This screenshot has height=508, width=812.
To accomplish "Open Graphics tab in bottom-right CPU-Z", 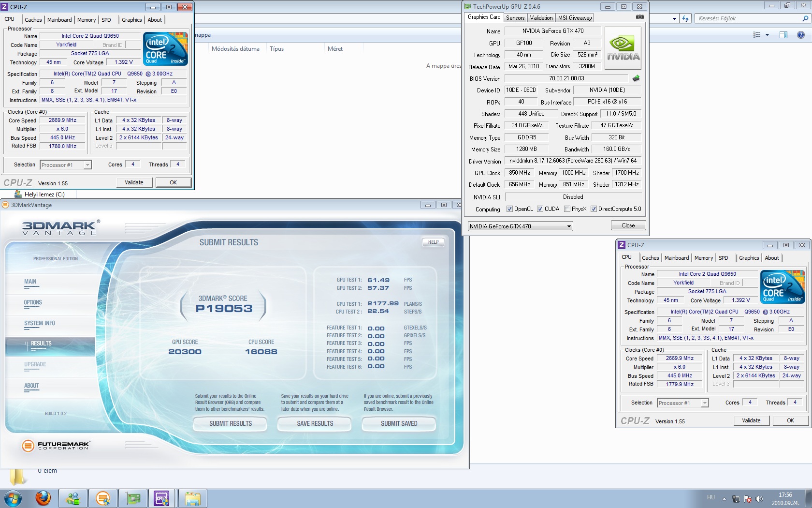I will coord(749,258).
